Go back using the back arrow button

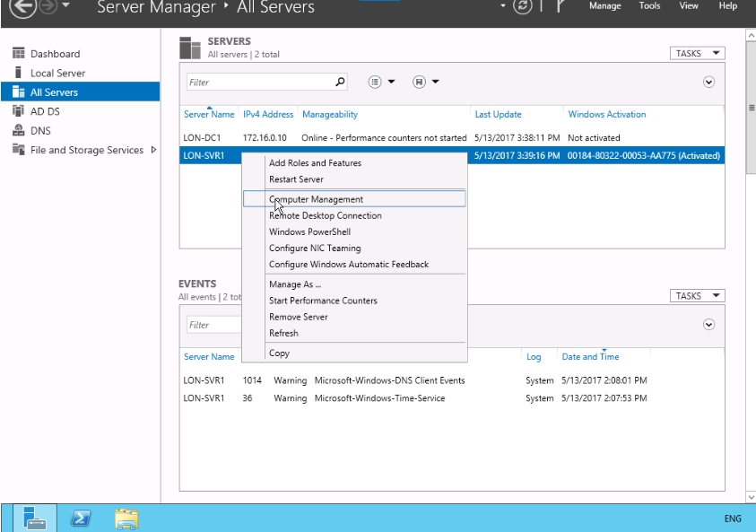pyautogui.click(x=22, y=7)
